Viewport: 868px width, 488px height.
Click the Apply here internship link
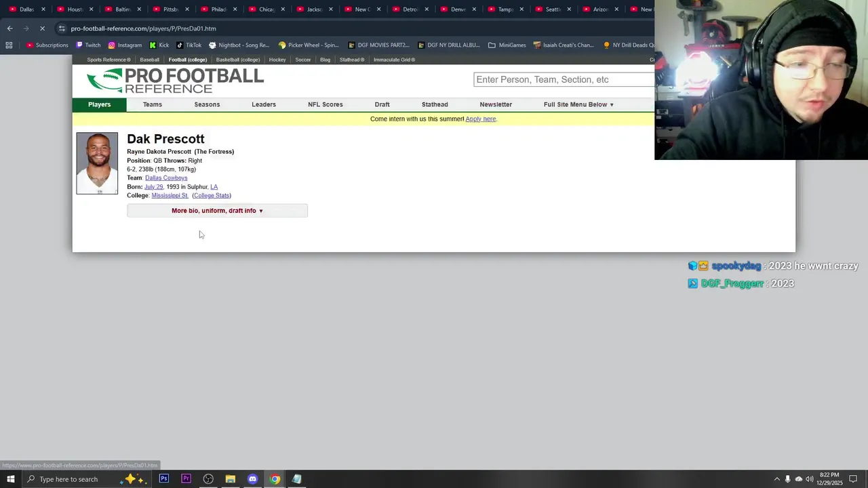pyautogui.click(x=481, y=119)
